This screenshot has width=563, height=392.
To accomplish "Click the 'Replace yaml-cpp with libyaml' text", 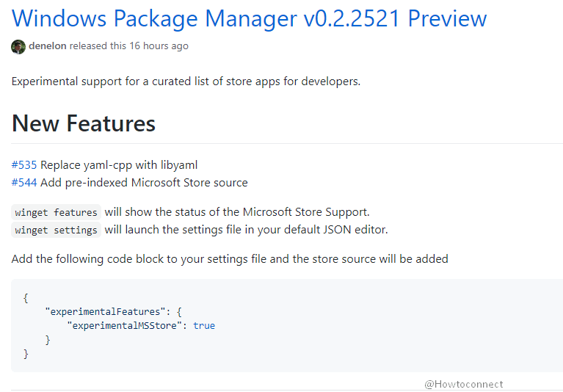I will coord(119,165).
